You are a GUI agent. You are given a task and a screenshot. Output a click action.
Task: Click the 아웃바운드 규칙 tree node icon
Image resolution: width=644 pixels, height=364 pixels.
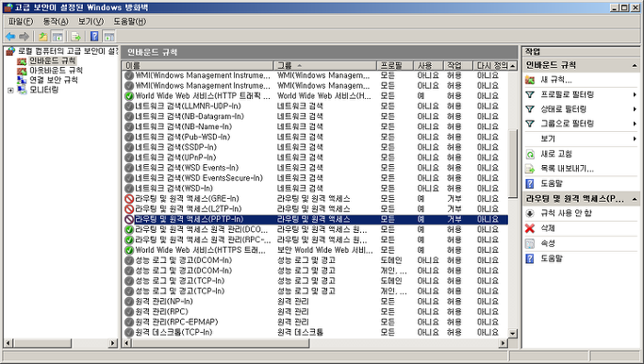(22, 71)
